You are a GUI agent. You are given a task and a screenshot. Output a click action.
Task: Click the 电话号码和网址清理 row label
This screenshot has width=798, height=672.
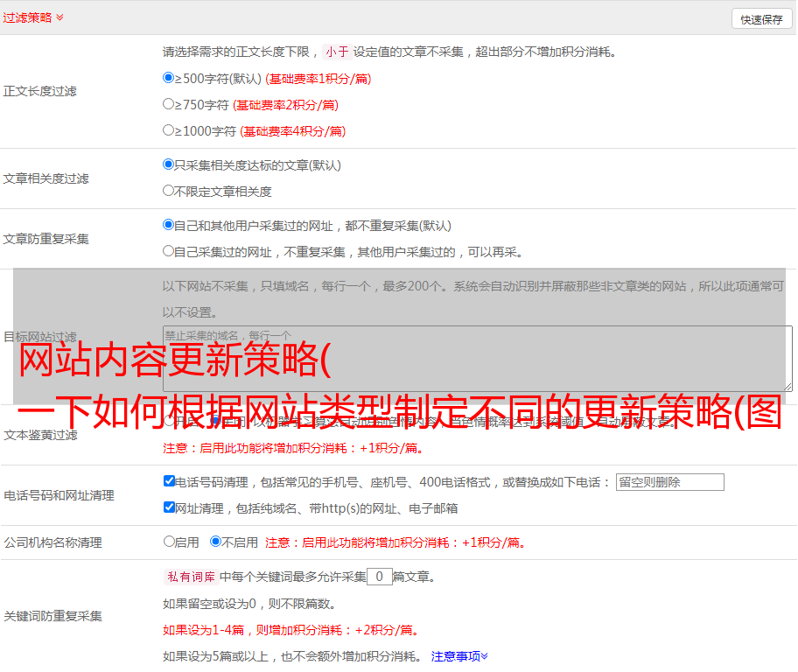[59, 495]
